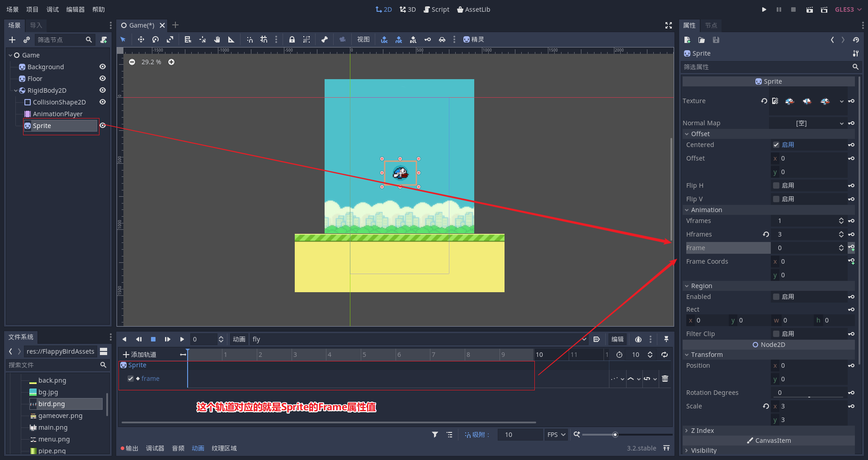Save the current resource in inspector
The width and height of the screenshot is (868, 460).
[716, 40]
